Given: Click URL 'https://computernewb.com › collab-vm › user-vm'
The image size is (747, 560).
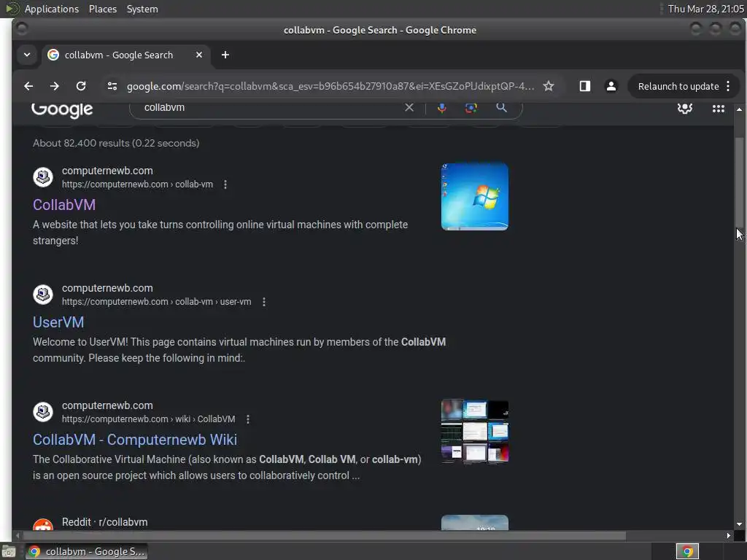Looking at the screenshot, I should click(x=156, y=302).
